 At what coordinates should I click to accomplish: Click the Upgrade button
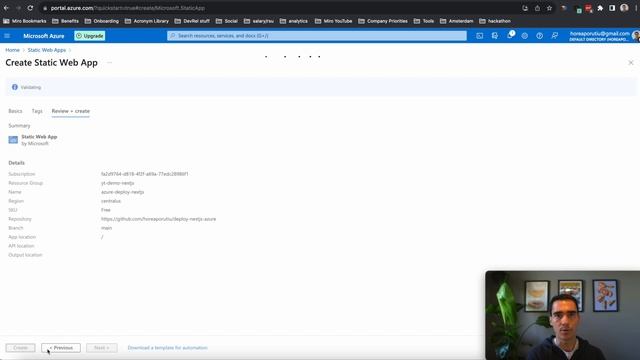[x=90, y=36]
